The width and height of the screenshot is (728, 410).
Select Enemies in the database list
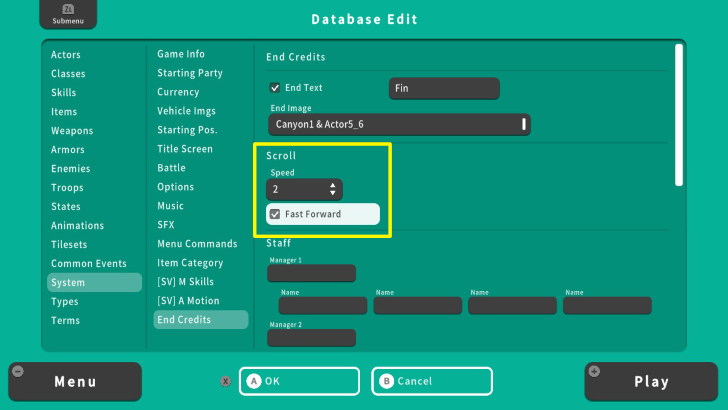tap(71, 169)
